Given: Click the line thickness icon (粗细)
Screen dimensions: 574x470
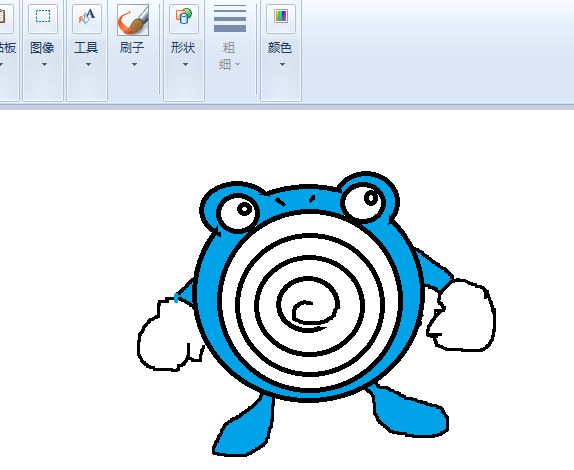Looking at the screenshot, I should tap(230, 18).
